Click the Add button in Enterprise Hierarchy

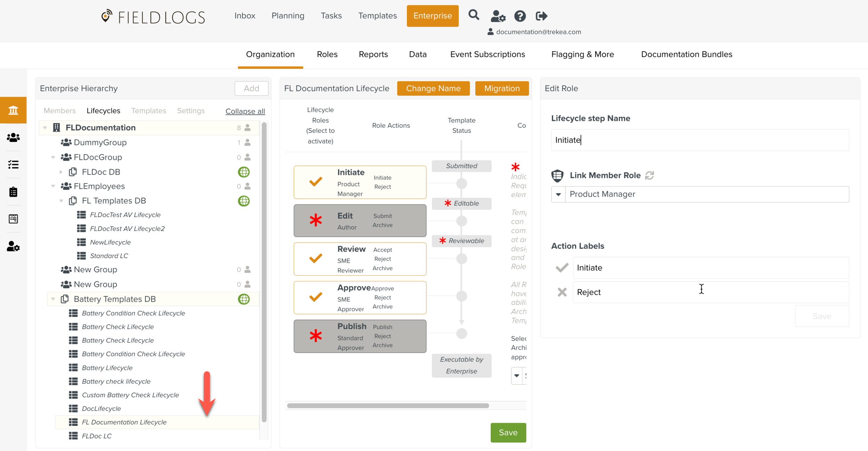click(251, 88)
